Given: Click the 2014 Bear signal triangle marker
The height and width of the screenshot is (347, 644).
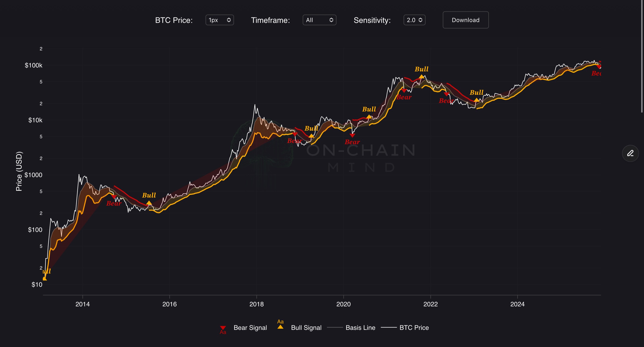Looking at the screenshot, I should [114, 197].
